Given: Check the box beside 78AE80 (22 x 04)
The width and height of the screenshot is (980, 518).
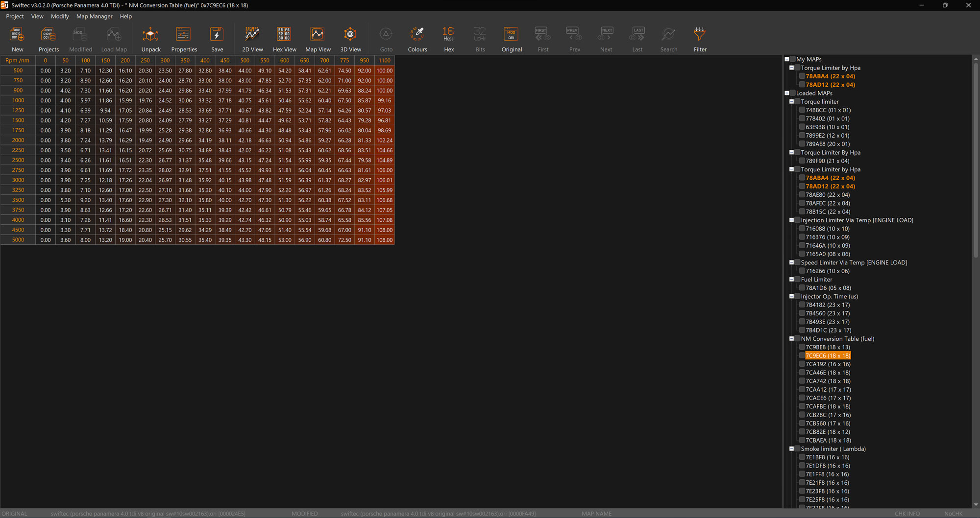Looking at the screenshot, I should [802, 195].
